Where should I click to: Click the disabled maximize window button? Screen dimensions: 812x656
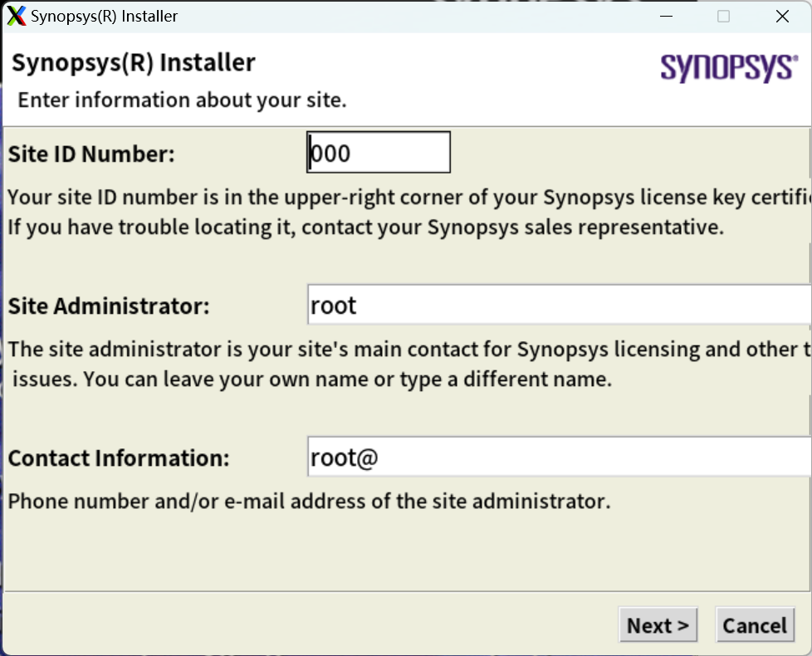click(x=723, y=16)
